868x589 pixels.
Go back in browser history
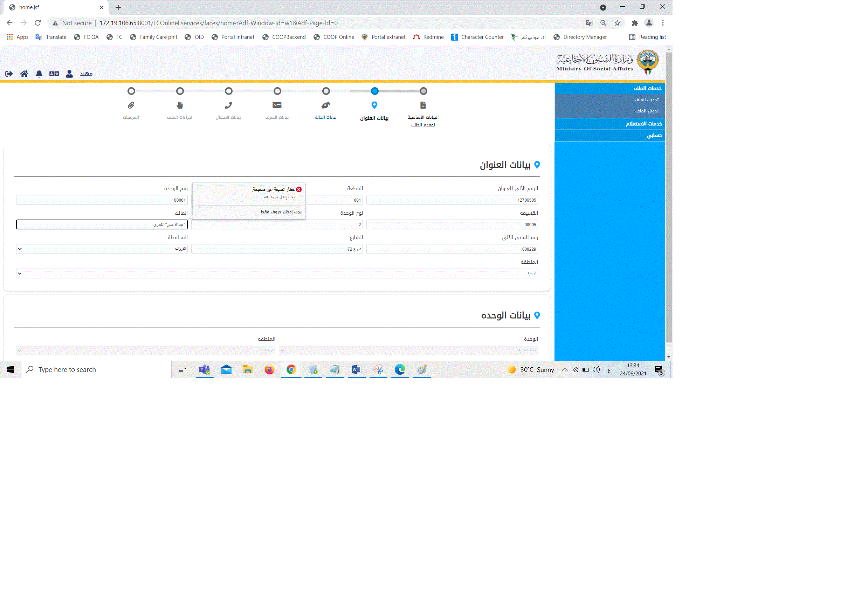(10, 23)
